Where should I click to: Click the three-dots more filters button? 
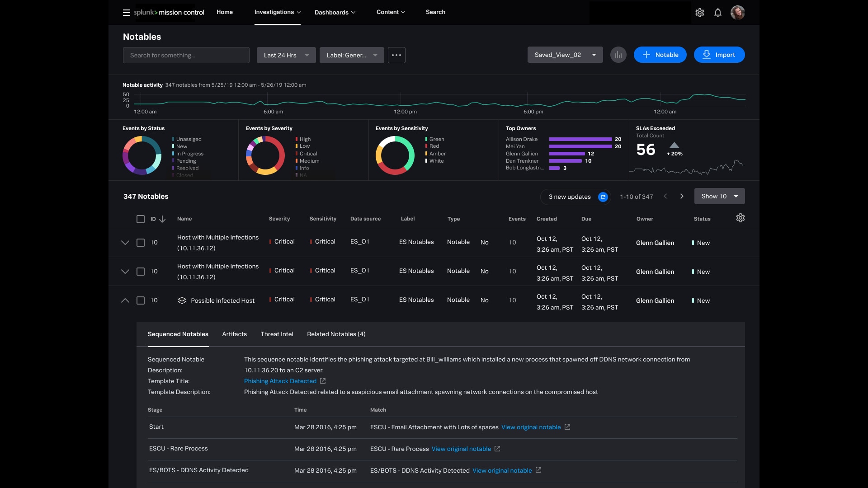point(396,55)
